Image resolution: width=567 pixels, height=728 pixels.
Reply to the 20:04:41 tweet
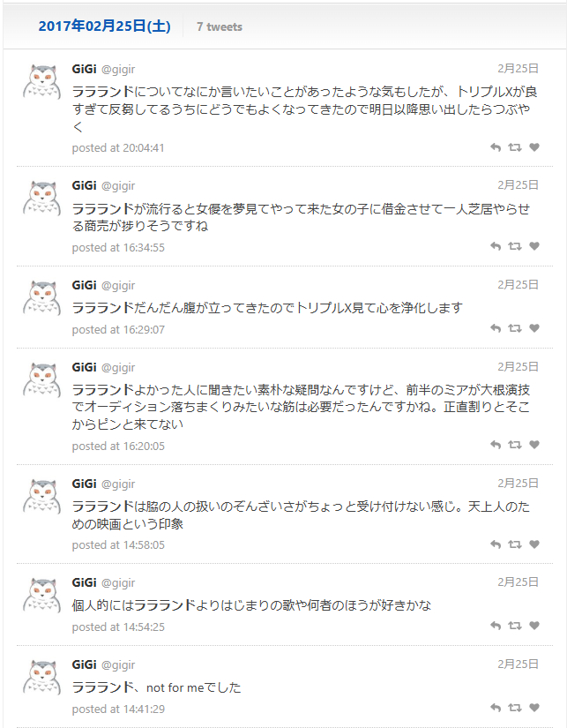(496, 147)
